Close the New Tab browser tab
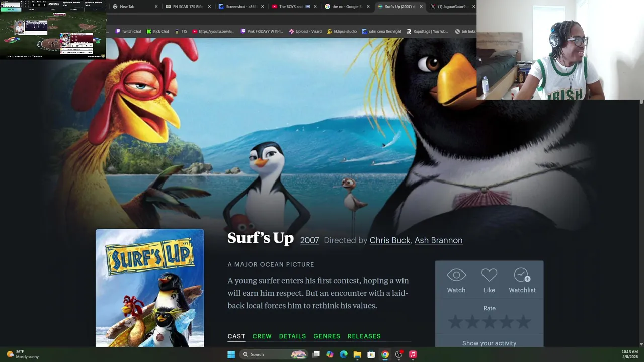Image resolution: width=644 pixels, height=362 pixels. click(156, 7)
